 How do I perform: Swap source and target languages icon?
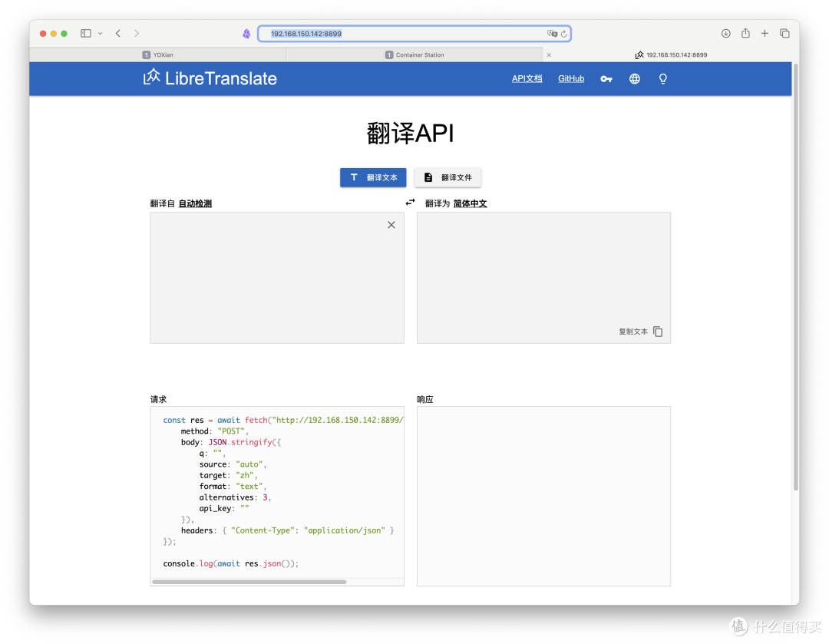tap(410, 203)
